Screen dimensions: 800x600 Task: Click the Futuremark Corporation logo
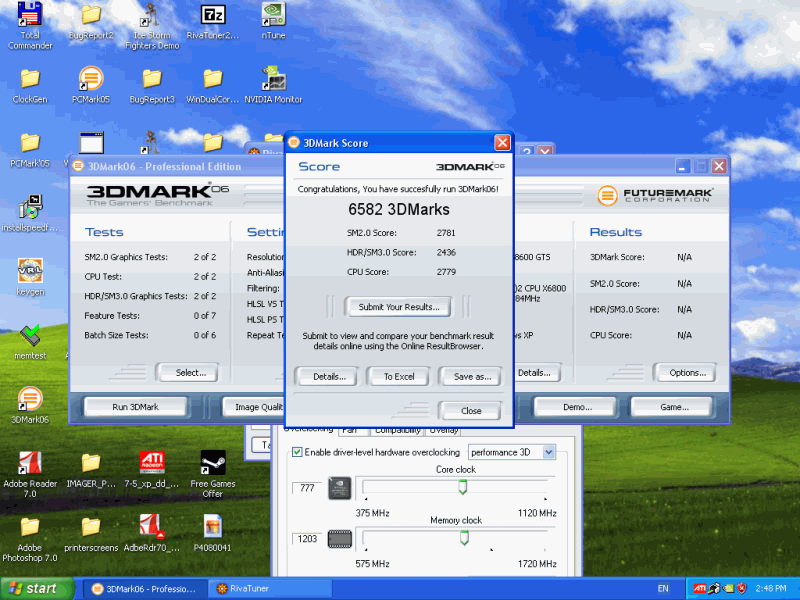(655, 195)
